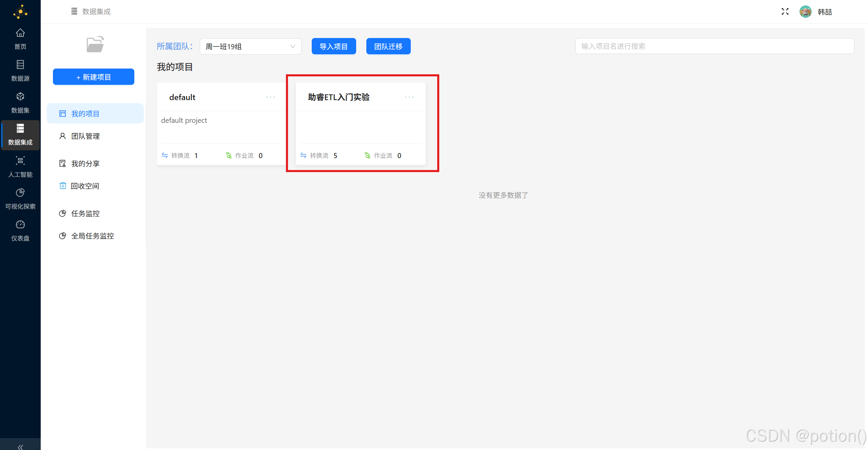Click the 团队迁移 team migration button
The width and height of the screenshot is (868, 450).
click(x=388, y=46)
